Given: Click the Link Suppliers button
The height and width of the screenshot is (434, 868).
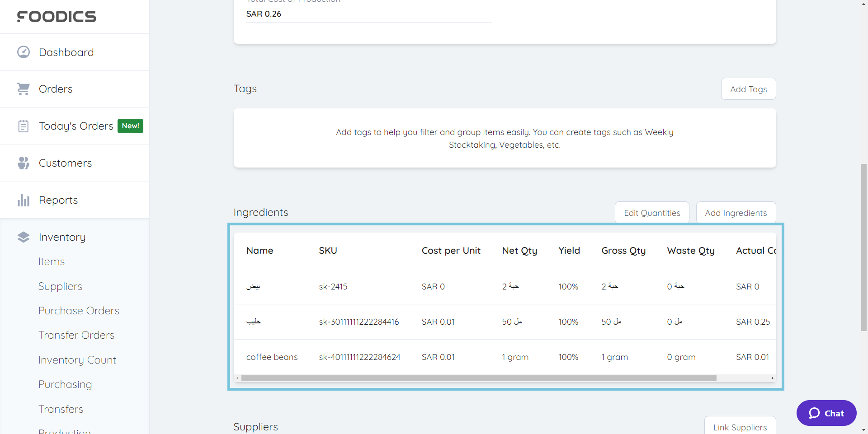Looking at the screenshot, I should pyautogui.click(x=740, y=426).
